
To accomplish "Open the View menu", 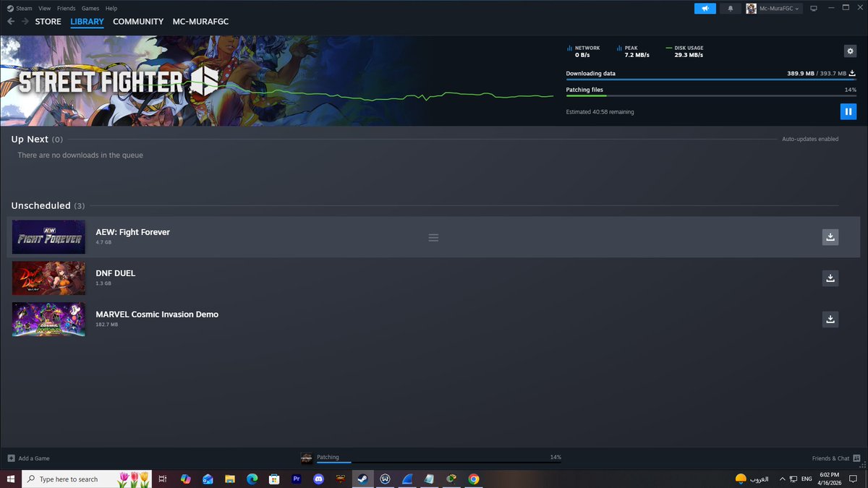I will (45, 8).
